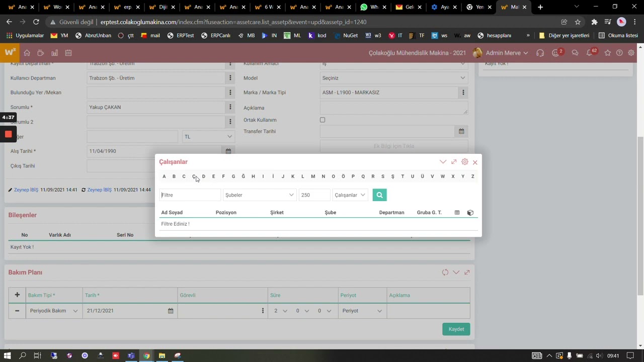644x362 pixels.
Task: Open the home icon in the Workcube header
Action: pyautogui.click(x=27, y=53)
